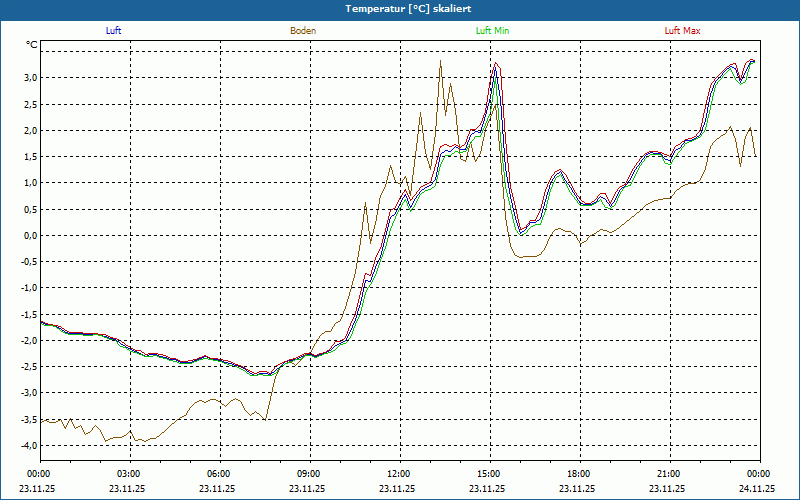The width and height of the screenshot is (800, 500).
Task: Click the 06:00 time axis label
Action: coord(218,474)
